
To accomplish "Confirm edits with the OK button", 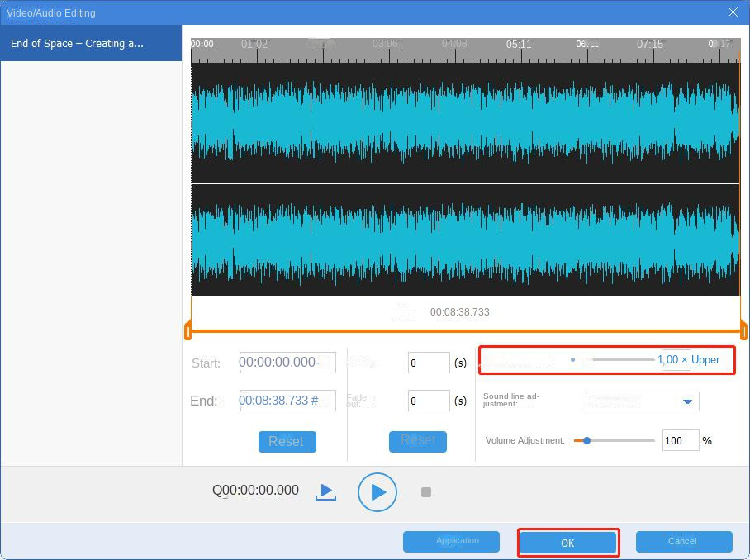I will [567, 542].
